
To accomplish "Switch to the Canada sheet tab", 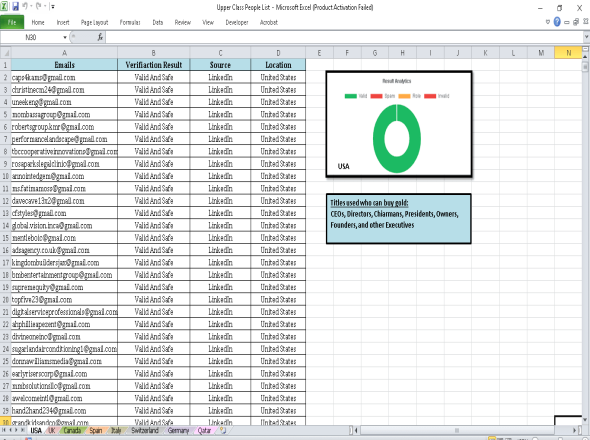I will pyautogui.click(x=72, y=430).
